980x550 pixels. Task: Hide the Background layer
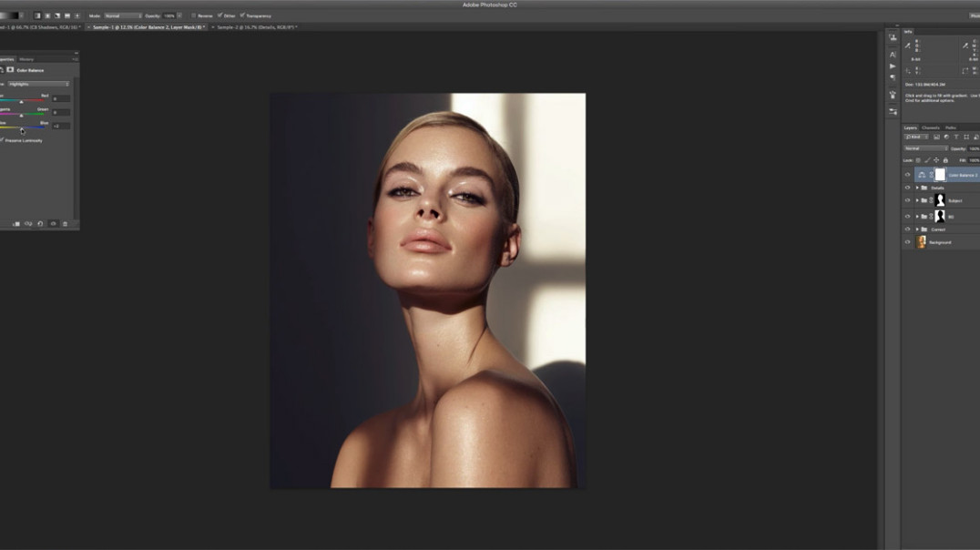pos(907,242)
